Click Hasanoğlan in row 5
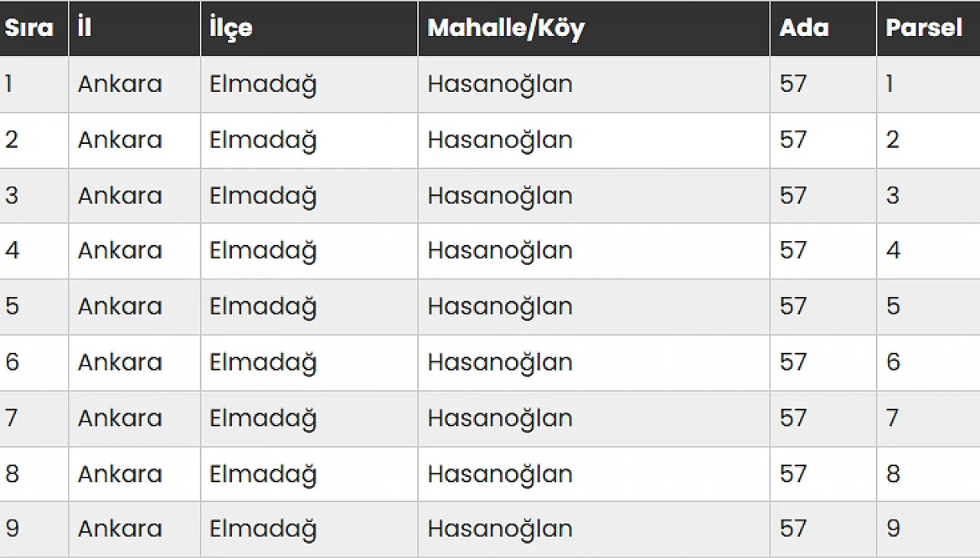Screen dimensions: 980x558 499,306
